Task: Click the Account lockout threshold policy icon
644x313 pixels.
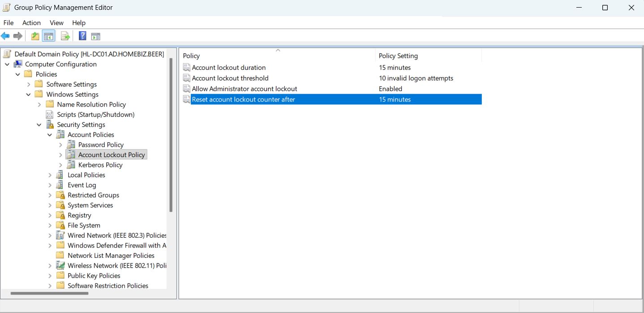Action: pos(187,78)
